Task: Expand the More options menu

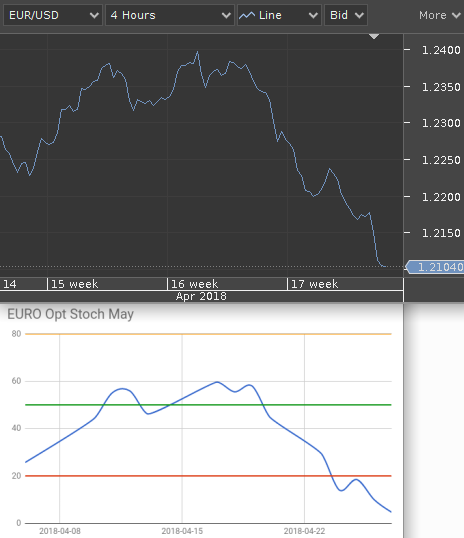Action: 439,15
